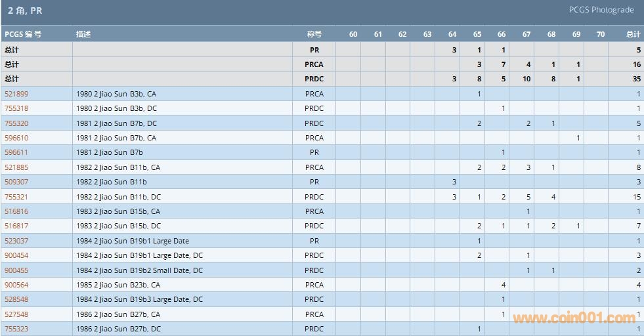Click the 521885 number link
The height and width of the screenshot is (336, 644).
16,167
